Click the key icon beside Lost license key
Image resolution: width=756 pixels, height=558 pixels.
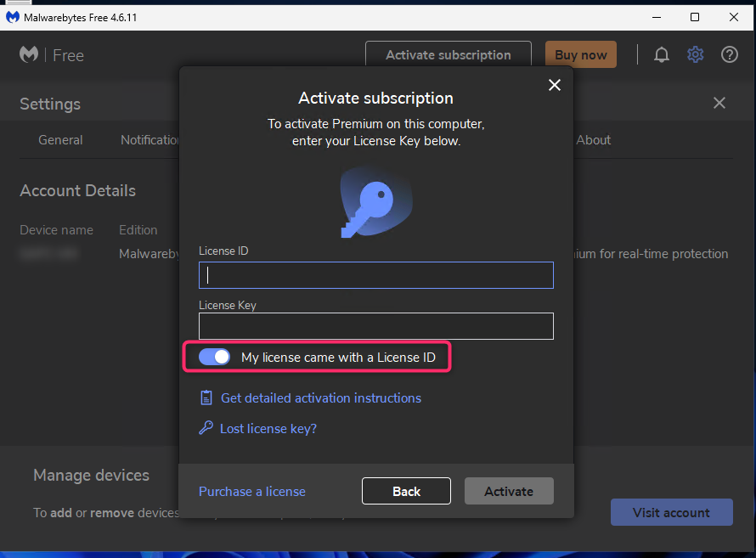coord(206,428)
